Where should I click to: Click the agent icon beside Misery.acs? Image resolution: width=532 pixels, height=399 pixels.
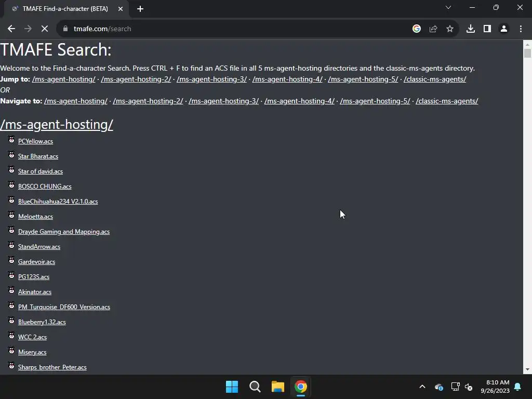tap(11, 351)
